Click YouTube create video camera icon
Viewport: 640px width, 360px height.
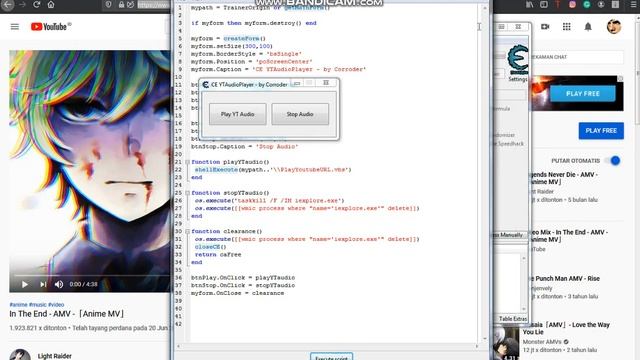pyautogui.click(x=545, y=27)
